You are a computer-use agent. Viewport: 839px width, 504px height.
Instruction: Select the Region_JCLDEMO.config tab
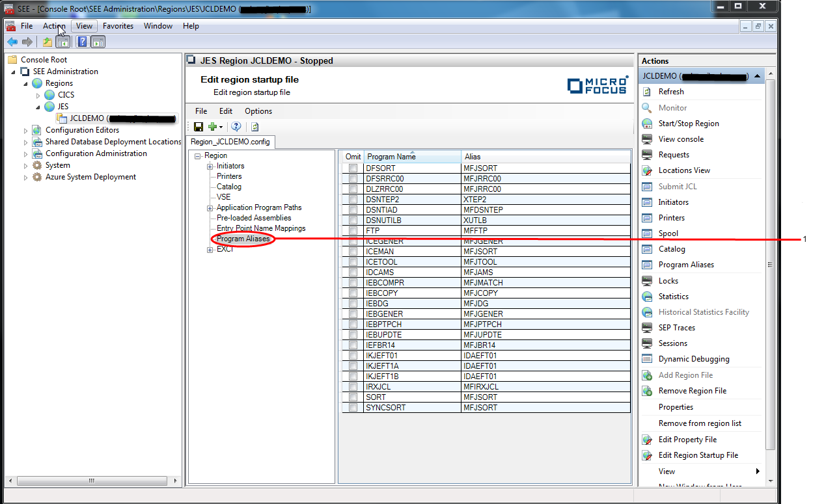(x=230, y=142)
